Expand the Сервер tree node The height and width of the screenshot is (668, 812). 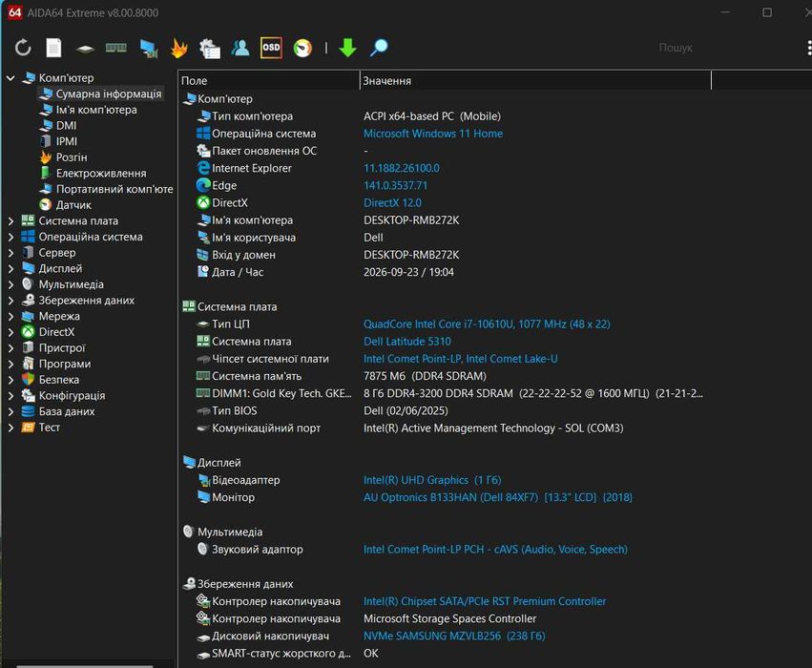10,253
